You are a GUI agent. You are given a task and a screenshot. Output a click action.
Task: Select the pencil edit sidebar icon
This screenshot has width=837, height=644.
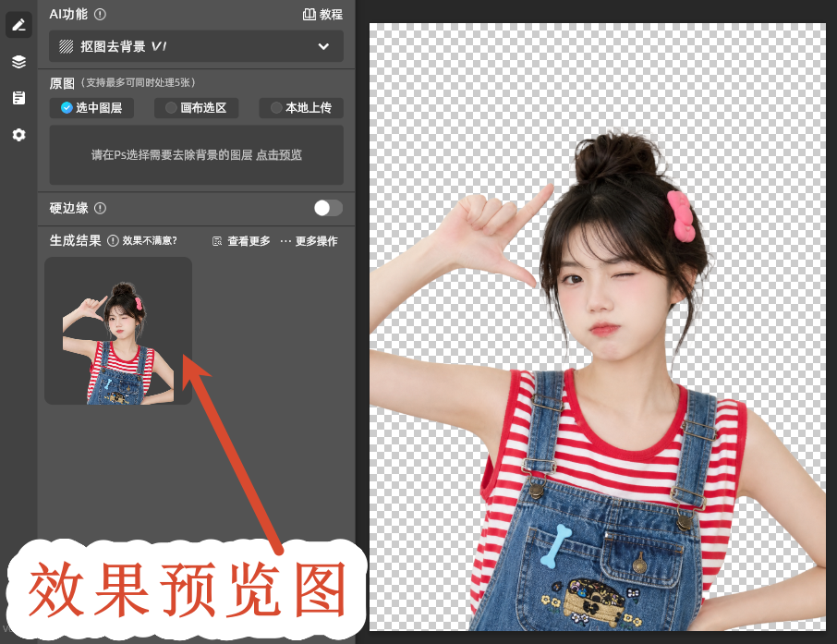click(x=18, y=25)
